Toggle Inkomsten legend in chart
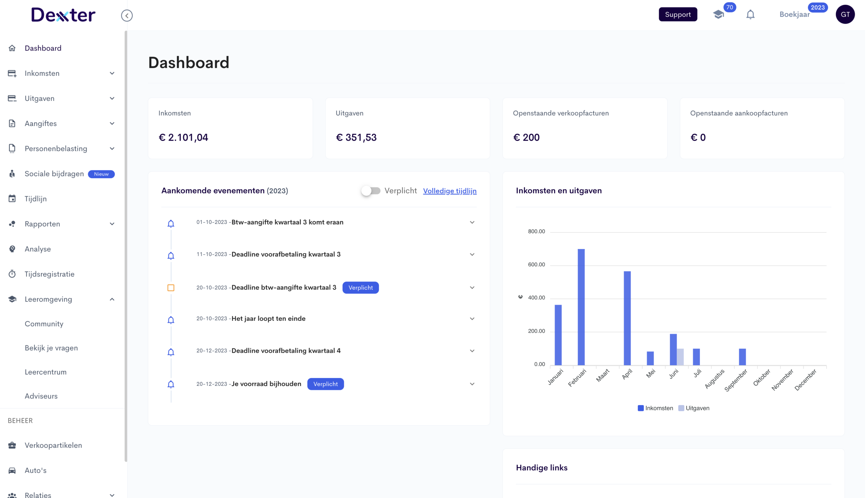The width and height of the screenshot is (868, 498). click(655, 408)
